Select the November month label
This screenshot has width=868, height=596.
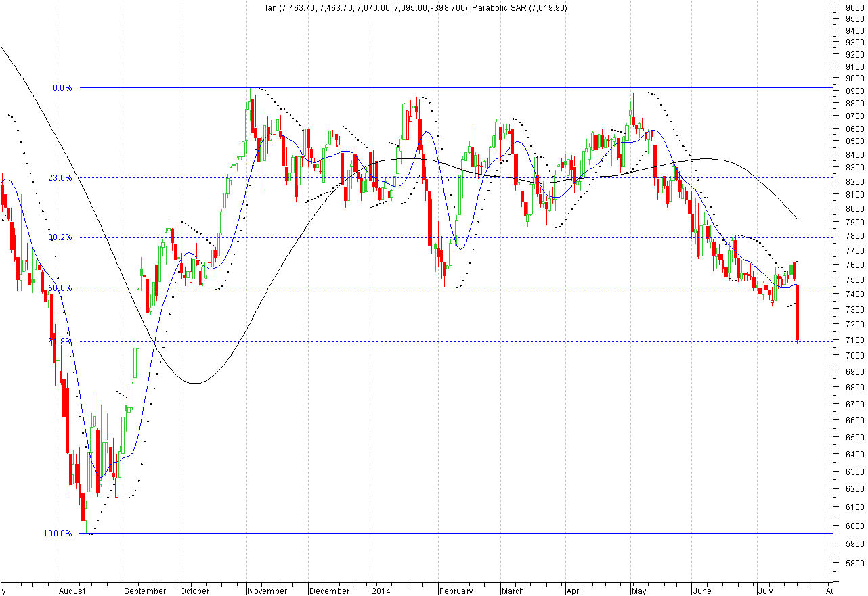(x=267, y=591)
